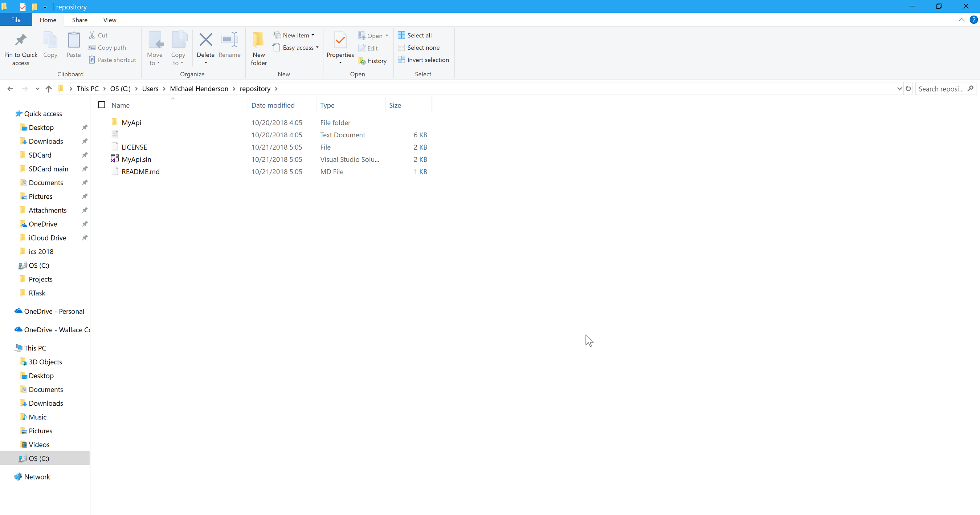The width and height of the screenshot is (980, 515).
Task: Click the Paste shortcut icon
Action: pyautogui.click(x=112, y=59)
